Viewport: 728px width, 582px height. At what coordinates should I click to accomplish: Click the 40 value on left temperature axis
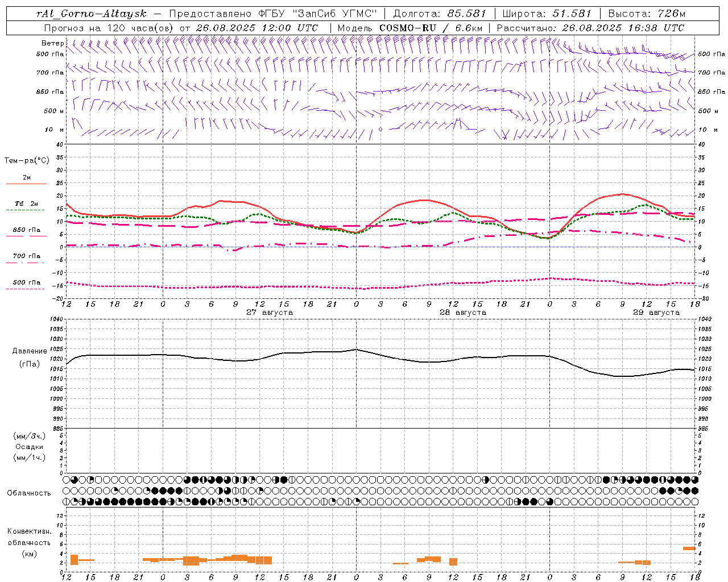tap(59, 144)
